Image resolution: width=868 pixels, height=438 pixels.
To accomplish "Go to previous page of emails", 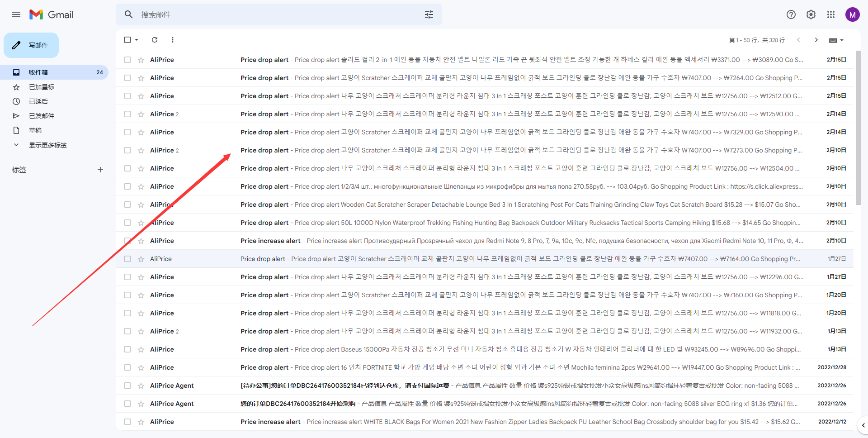I will tap(798, 40).
